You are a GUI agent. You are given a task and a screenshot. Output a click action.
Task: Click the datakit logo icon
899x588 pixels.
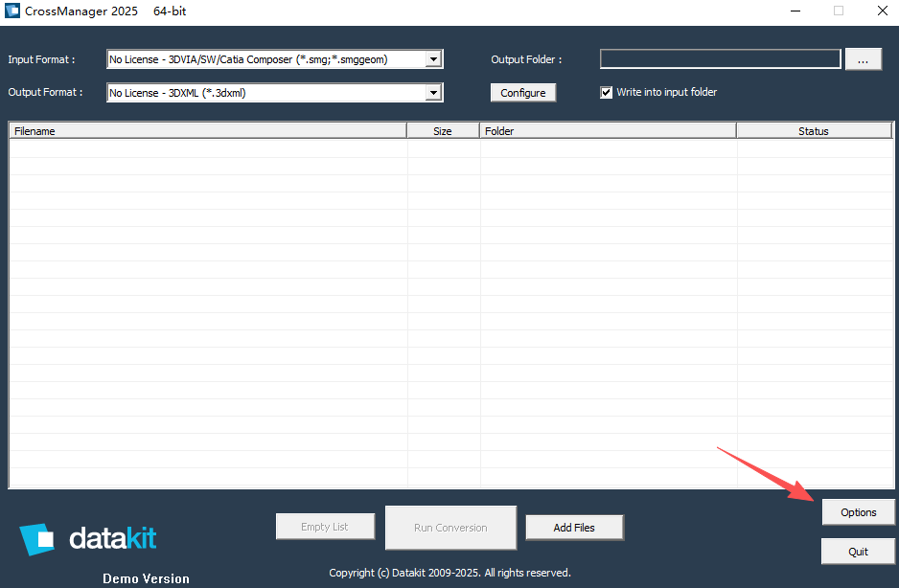36,541
